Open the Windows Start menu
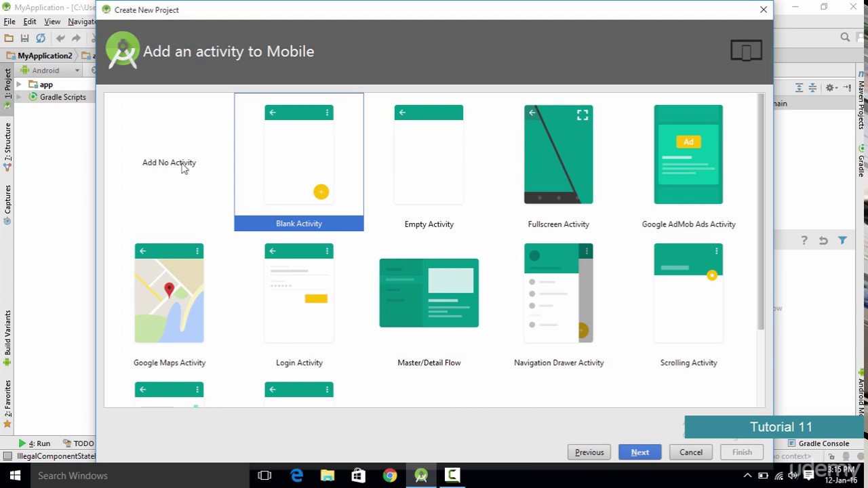Image resolution: width=868 pixels, height=488 pixels. point(15,476)
